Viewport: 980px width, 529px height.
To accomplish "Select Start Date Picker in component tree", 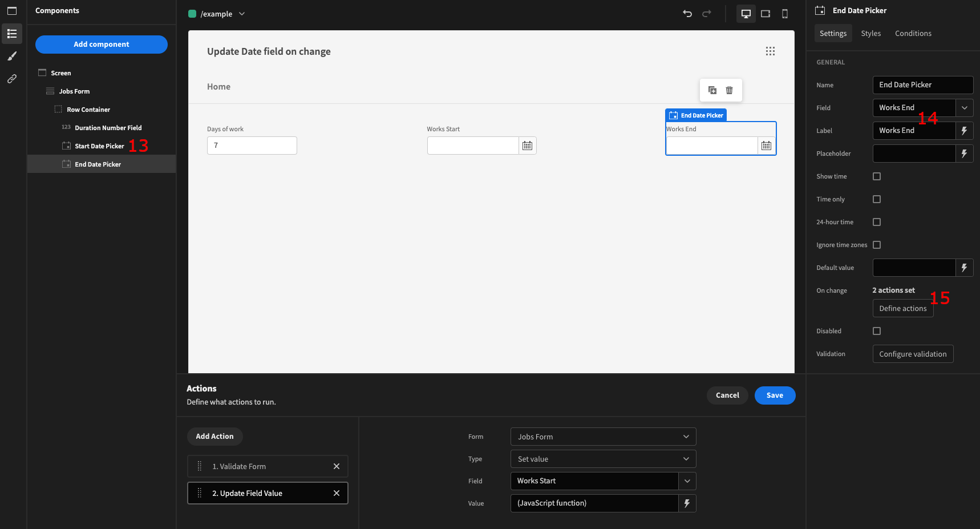I will coord(99,146).
